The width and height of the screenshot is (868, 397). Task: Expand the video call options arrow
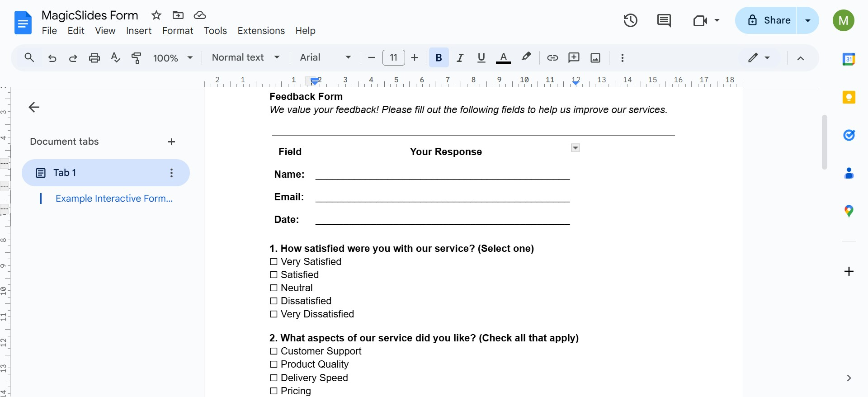(x=717, y=20)
